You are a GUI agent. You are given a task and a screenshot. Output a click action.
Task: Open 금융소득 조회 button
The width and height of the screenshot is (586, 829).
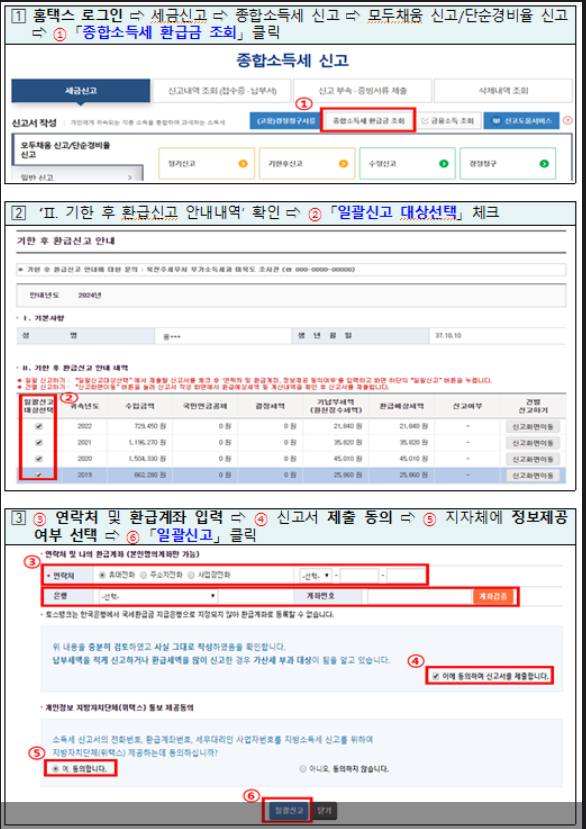448,121
